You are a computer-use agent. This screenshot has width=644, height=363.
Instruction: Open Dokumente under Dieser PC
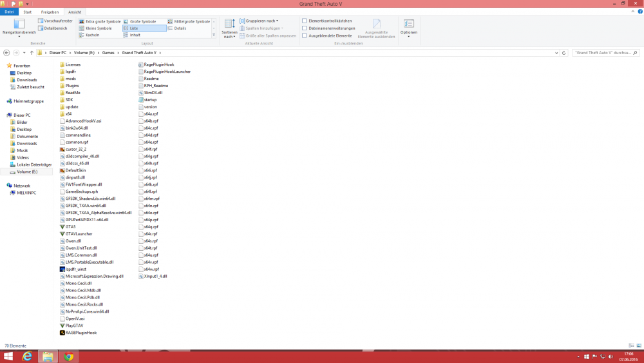(27, 137)
